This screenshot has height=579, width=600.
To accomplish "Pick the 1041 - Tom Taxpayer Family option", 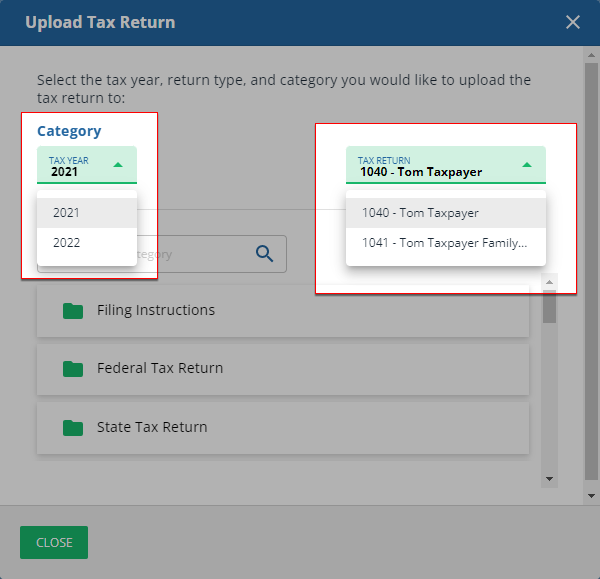I will pyautogui.click(x=445, y=243).
